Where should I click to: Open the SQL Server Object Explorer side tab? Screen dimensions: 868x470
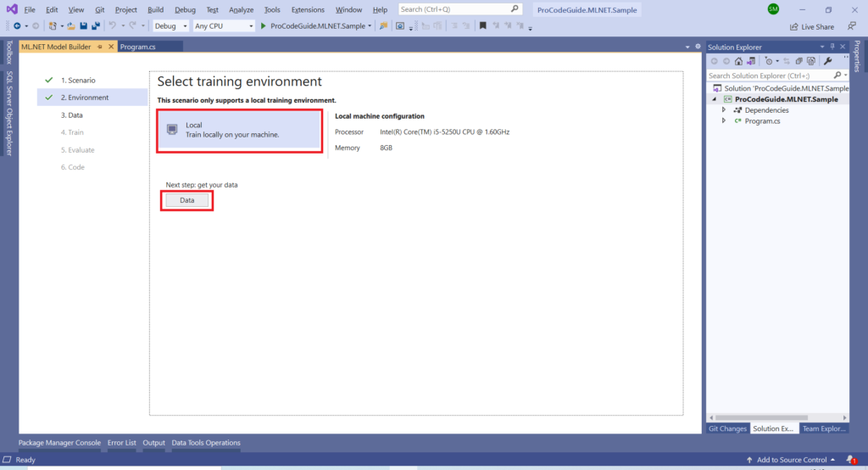[8, 114]
